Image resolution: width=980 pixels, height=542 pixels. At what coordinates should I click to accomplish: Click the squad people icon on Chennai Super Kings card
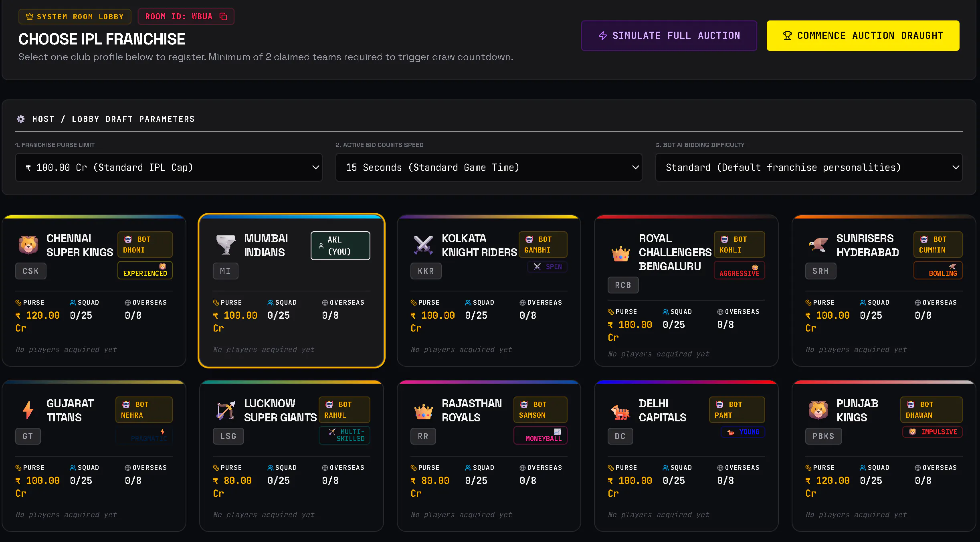click(73, 303)
